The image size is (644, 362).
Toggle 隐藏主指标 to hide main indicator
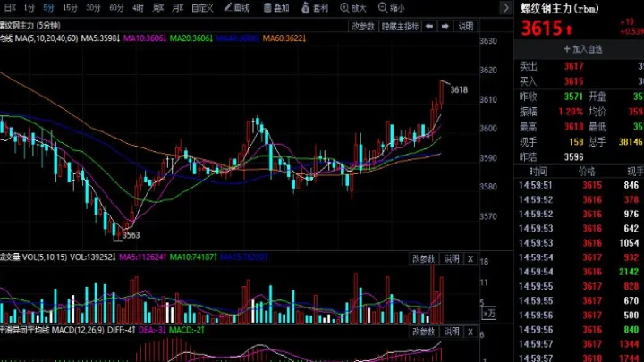tap(400, 27)
